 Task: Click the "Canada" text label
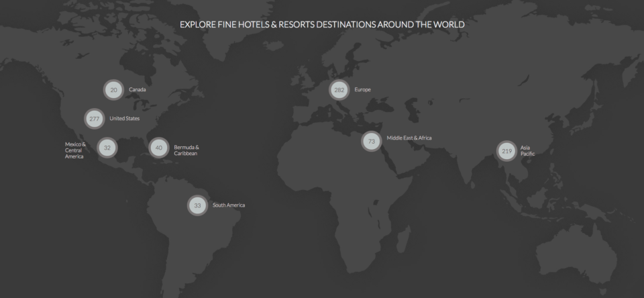(138, 90)
